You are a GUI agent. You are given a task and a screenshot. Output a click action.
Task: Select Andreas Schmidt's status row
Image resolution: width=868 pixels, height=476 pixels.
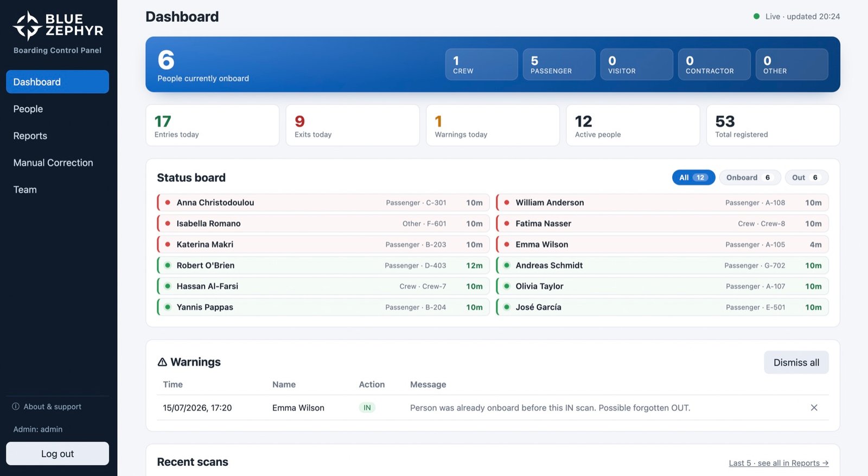coord(662,265)
